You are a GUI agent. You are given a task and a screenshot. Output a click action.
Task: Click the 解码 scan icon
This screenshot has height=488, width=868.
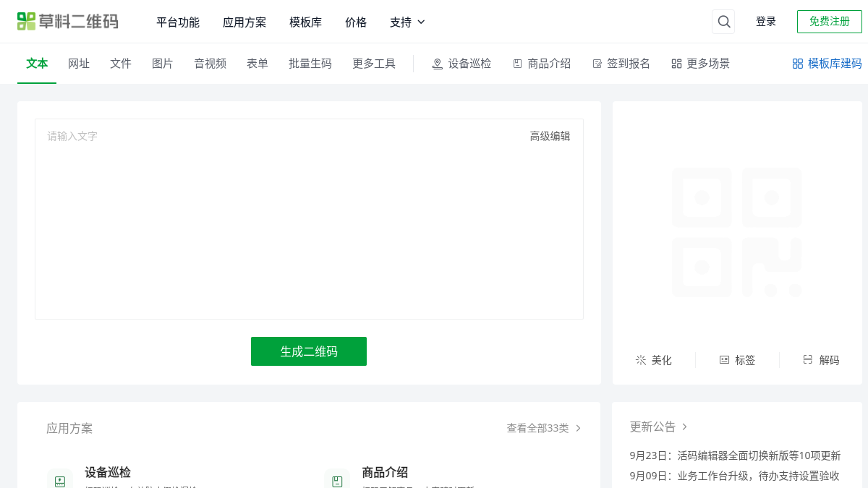point(808,360)
